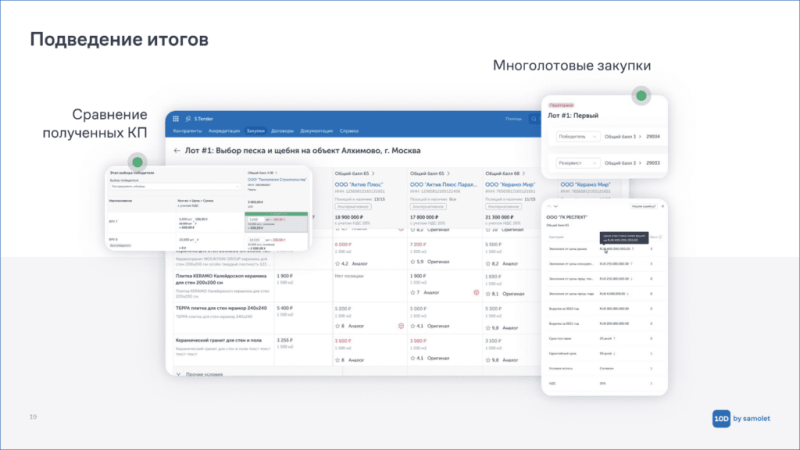Click the green dot above the comparison card
The height and width of the screenshot is (450, 800).
[x=137, y=161]
